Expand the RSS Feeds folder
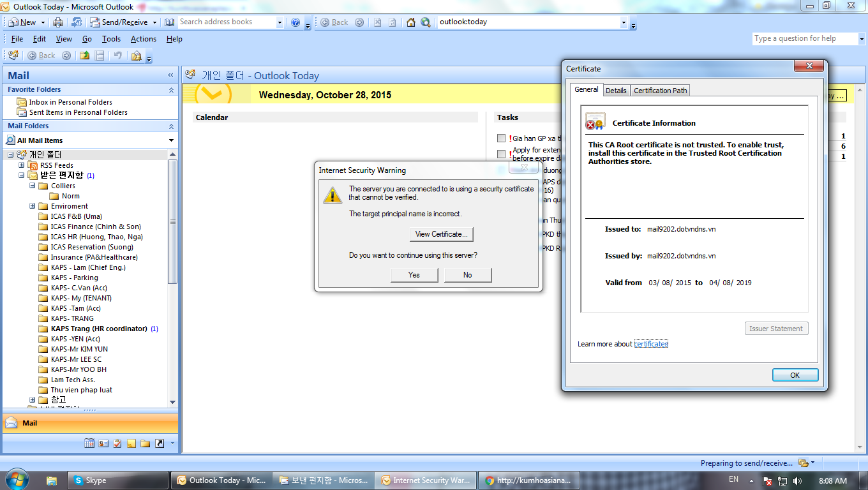This screenshot has width=868, height=490. 22,165
